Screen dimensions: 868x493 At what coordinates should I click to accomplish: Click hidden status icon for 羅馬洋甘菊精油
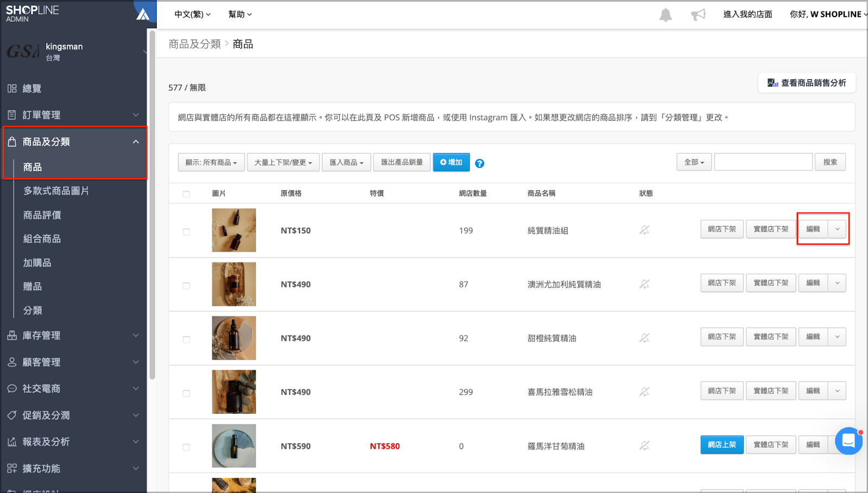click(644, 445)
